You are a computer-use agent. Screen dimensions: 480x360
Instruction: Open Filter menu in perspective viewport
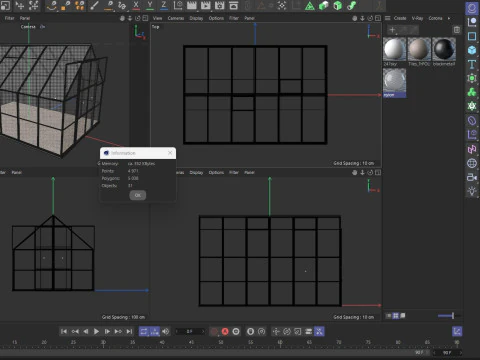pyautogui.click(x=10, y=18)
